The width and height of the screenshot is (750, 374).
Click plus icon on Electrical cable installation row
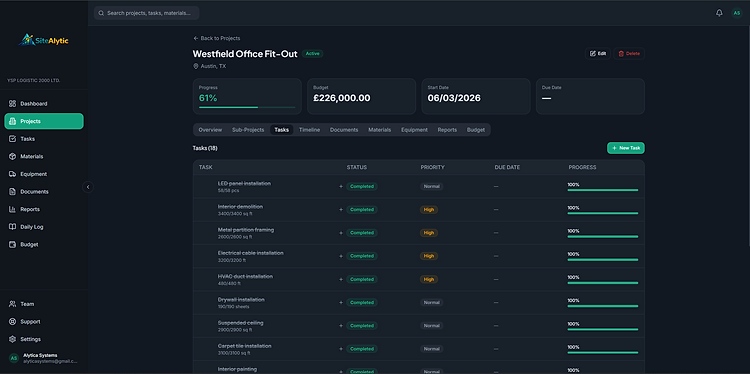click(341, 256)
